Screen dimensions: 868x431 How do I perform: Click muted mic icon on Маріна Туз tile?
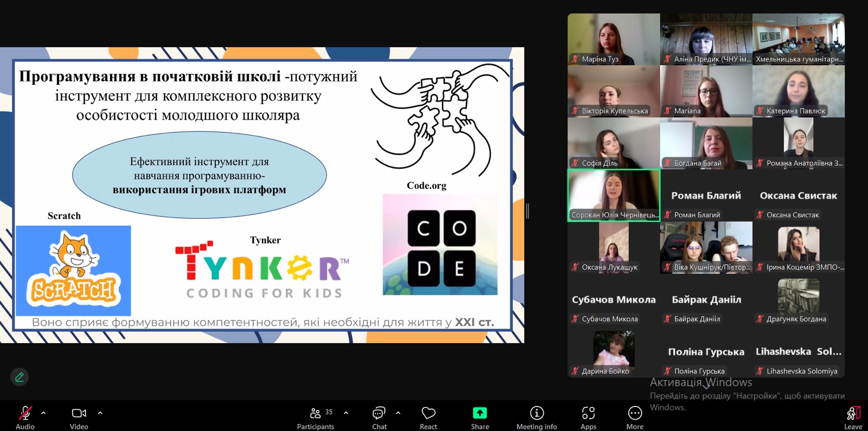point(575,59)
